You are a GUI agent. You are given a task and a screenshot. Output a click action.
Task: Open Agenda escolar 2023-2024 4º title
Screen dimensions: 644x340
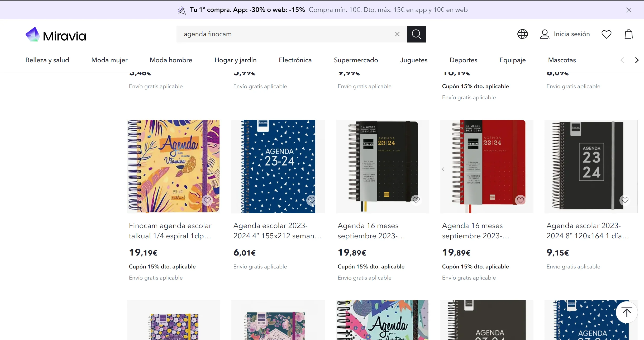point(278,231)
